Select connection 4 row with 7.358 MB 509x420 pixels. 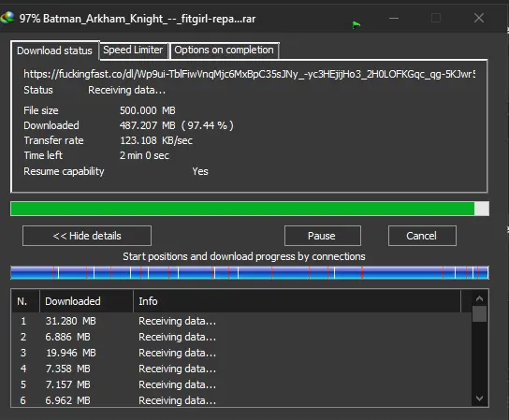[x=241, y=369]
